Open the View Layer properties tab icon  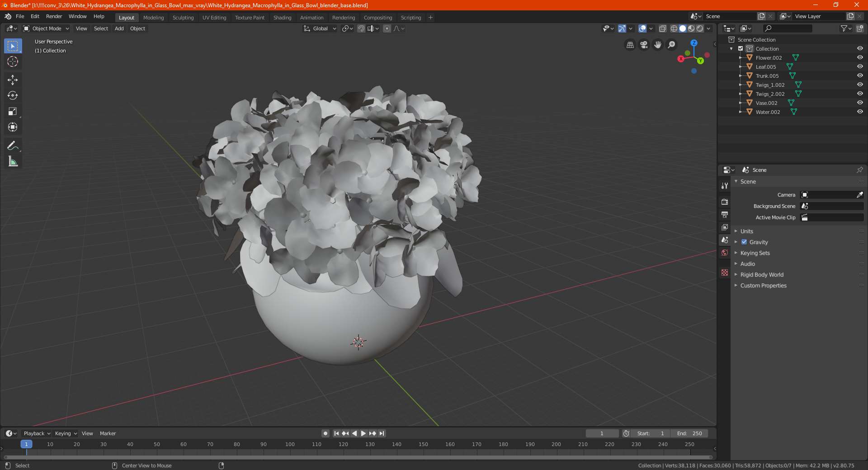coord(725,227)
